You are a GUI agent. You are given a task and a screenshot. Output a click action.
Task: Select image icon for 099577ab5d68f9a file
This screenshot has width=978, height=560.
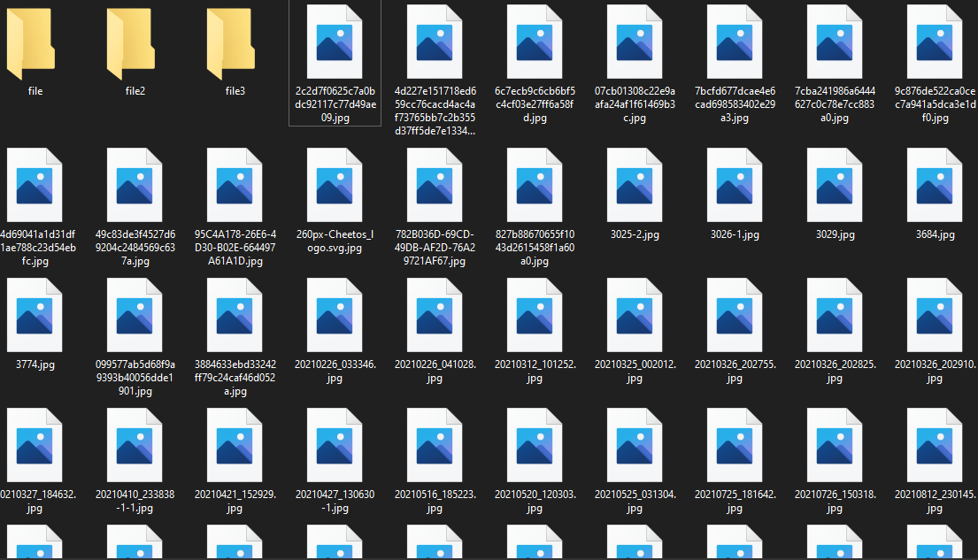pos(135,316)
